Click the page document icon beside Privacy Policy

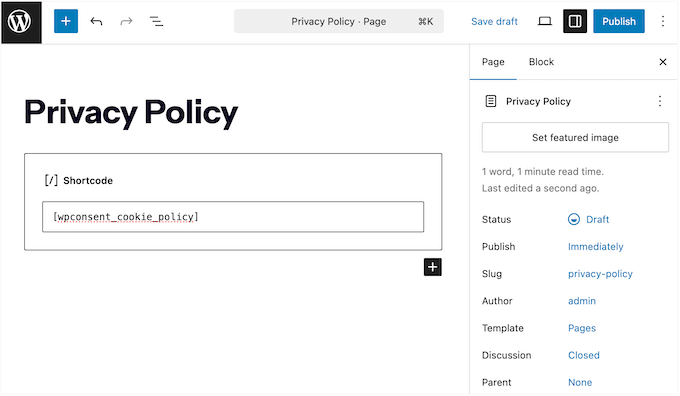tap(490, 101)
